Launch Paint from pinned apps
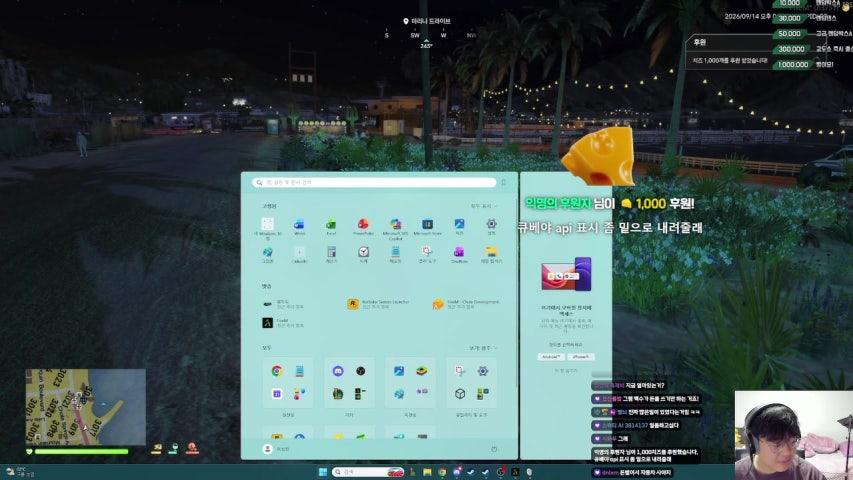Viewport: 853px width, 480px height. click(x=267, y=255)
